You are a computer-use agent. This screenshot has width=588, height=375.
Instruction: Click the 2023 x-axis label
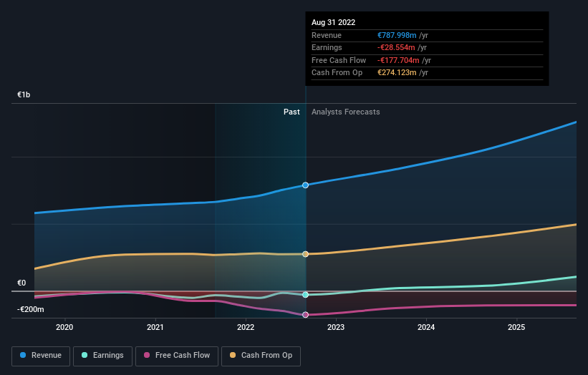[336, 327]
